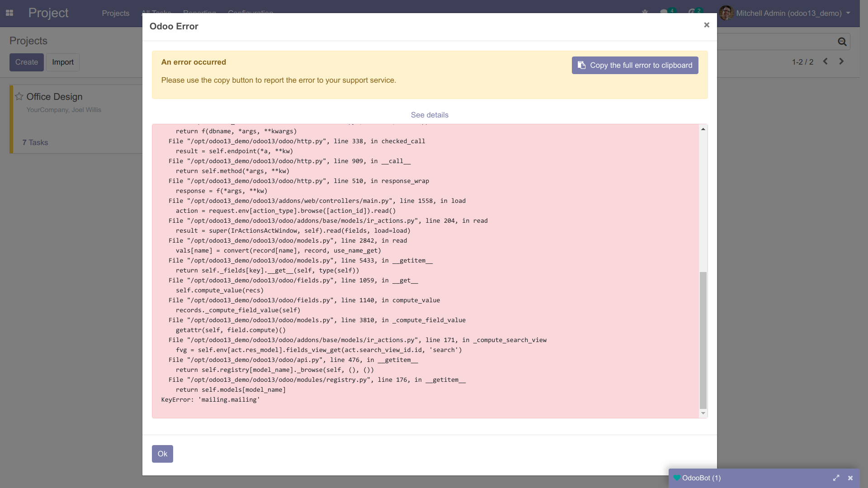
Task: Expand the OdooBot chat window icon
Action: point(836,478)
